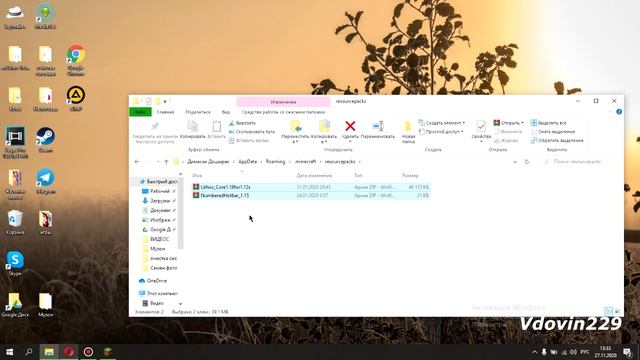Open the Skype desktop shortcut
This screenshot has height=360, width=640.
tap(15, 264)
